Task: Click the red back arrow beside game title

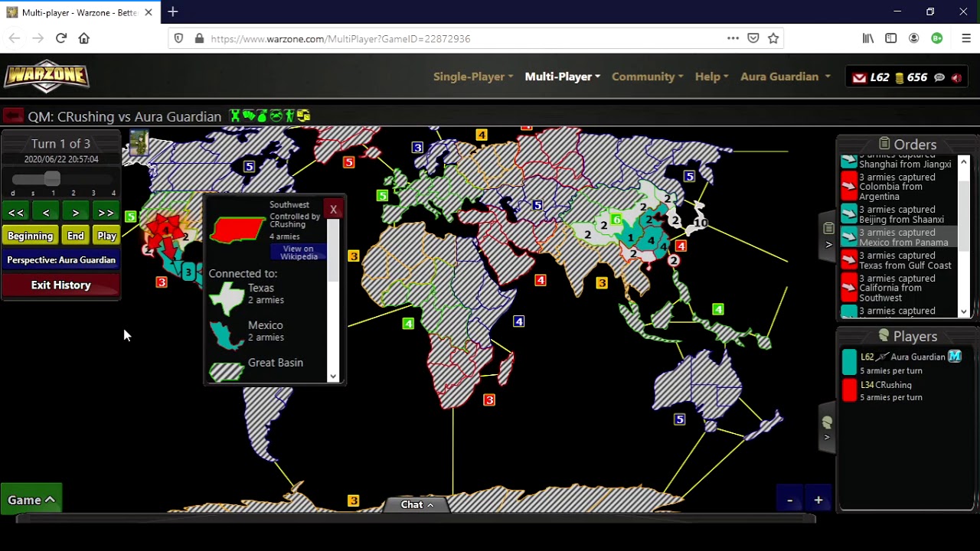Action: click(x=12, y=116)
